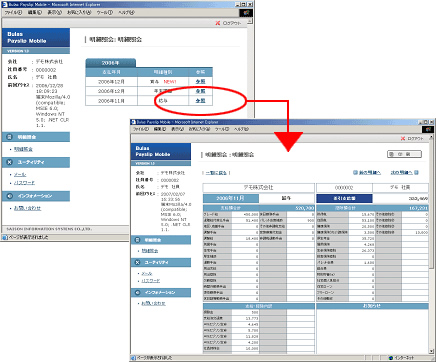Go to previous payslip via 前の明細へ
Screen dimensions: 436x362
coord(370,173)
